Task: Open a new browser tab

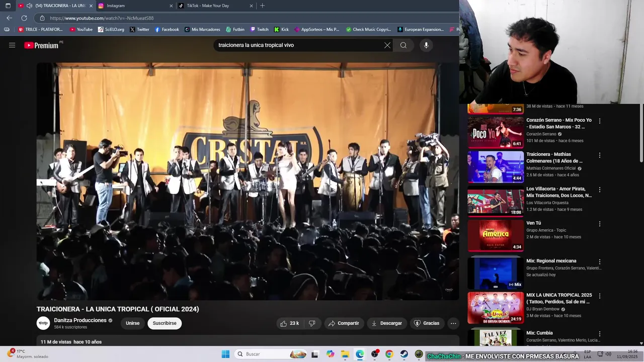Action: click(262, 6)
